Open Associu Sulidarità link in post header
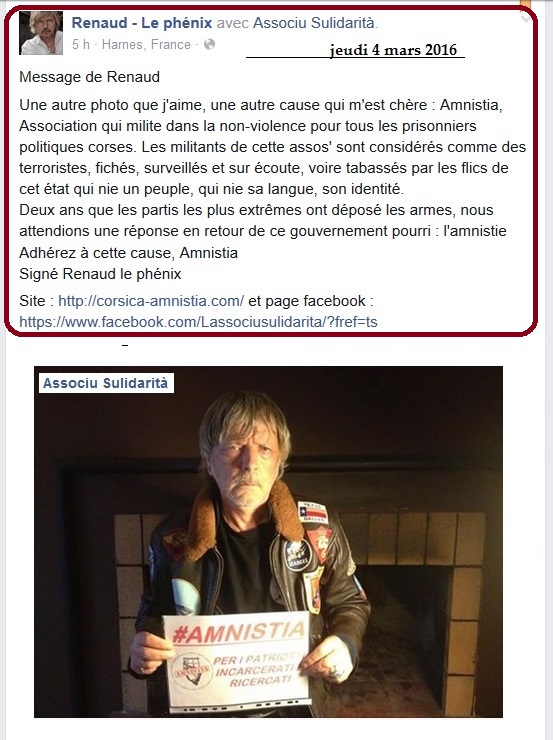The image size is (553, 740). pos(314,23)
